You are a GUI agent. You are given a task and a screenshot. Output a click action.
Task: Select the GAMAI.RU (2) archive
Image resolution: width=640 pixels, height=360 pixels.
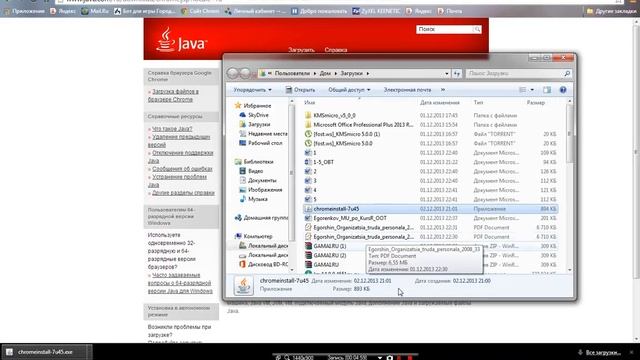point(329,256)
